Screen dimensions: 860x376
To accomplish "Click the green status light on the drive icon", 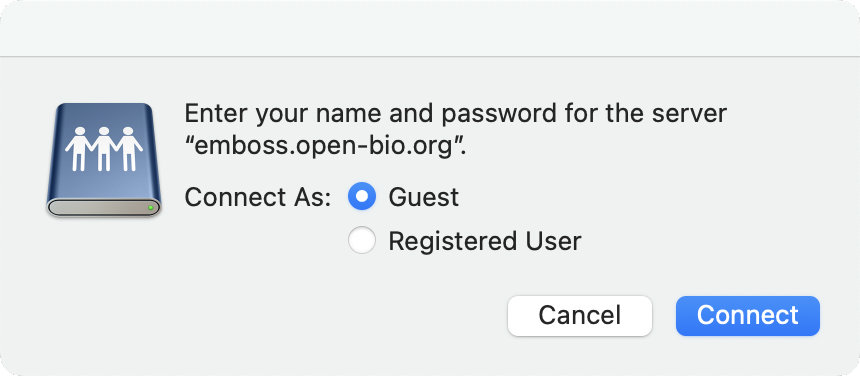I will pos(150,208).
